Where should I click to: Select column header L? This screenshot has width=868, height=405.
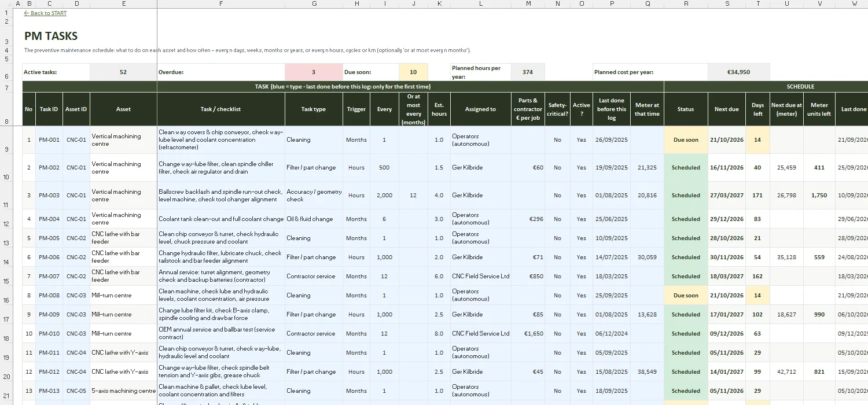pyautogui.click(x=480, y=3)
